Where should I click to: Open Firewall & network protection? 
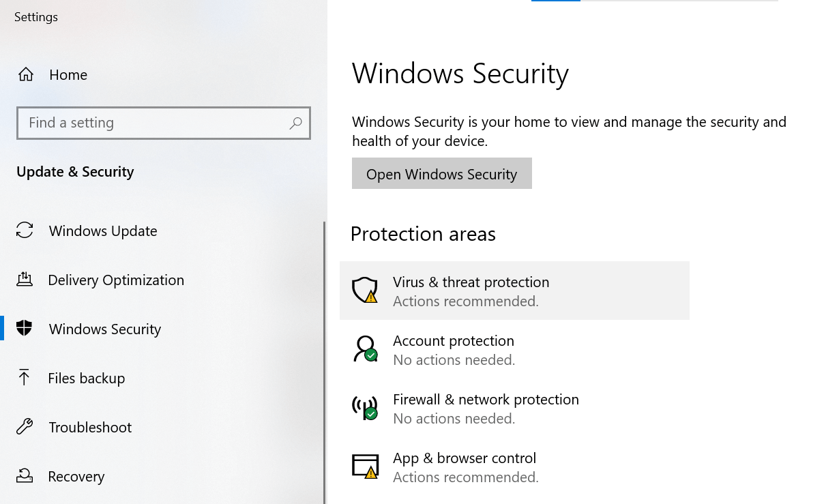pyautogui.click(x=486, y=400)
